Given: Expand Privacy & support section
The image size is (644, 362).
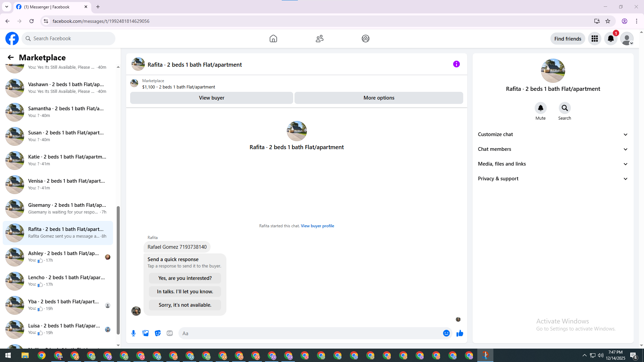Looking at the screenshot, I should click(x=553, y=179).
